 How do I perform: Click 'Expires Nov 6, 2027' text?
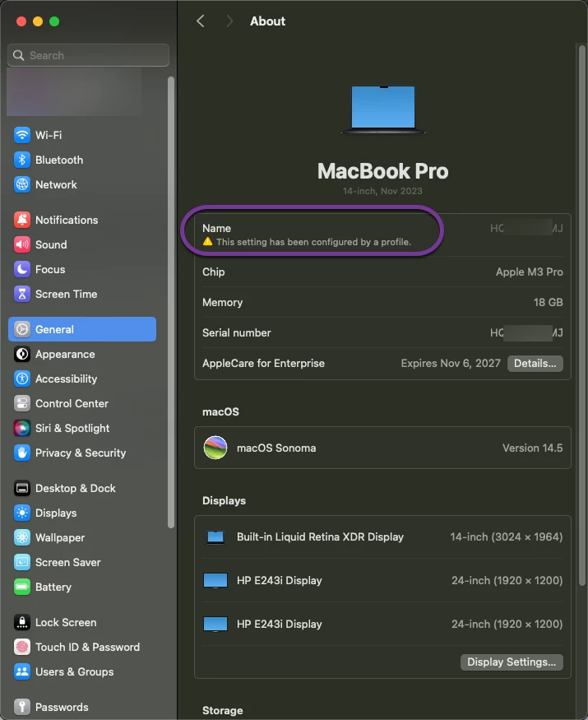click(451, 363)
